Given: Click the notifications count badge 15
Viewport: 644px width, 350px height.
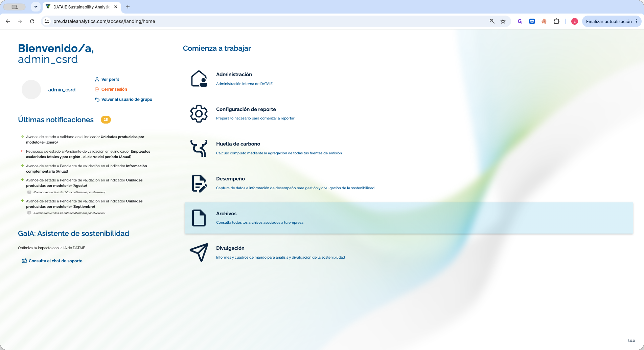Looking at the screenshot, I should 106,120.
